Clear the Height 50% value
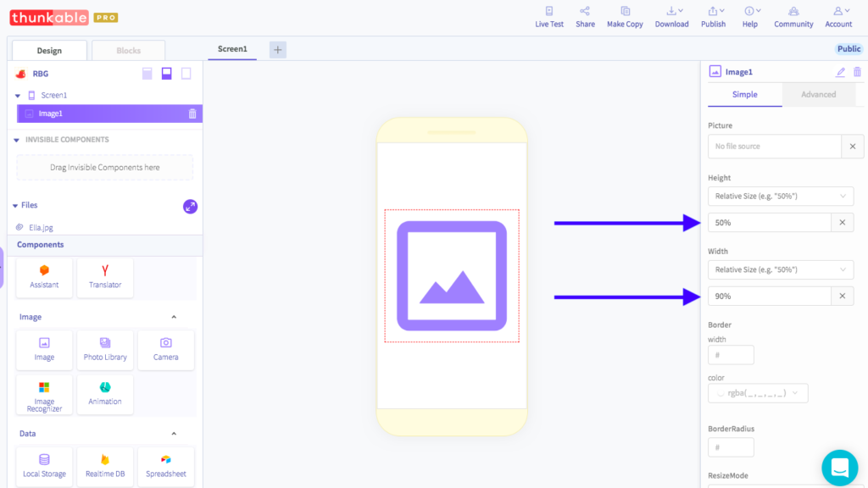Screen dimensions: 868x488 coord(843,223)
